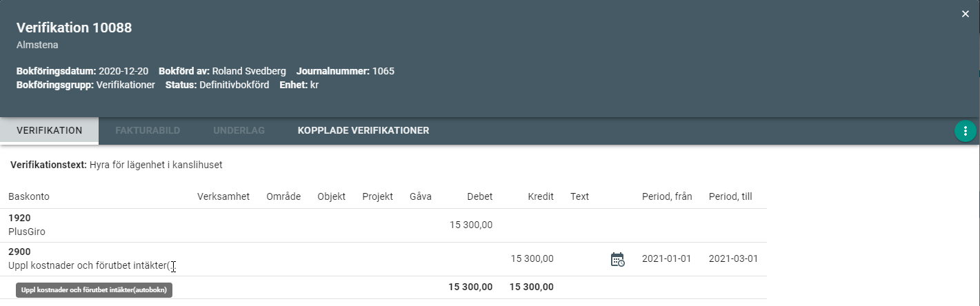
Task: Open the green three-dot options menu
Action: coord(965,131)
